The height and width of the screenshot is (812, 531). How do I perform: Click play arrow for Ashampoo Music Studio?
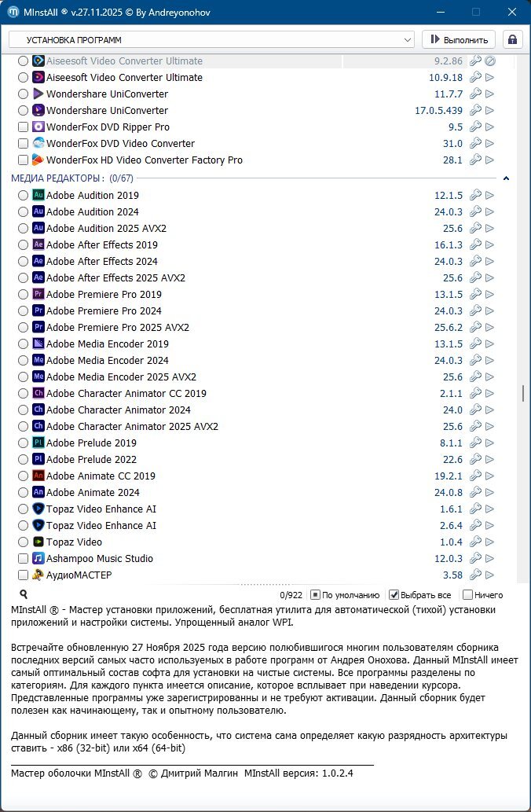(489, 558)
